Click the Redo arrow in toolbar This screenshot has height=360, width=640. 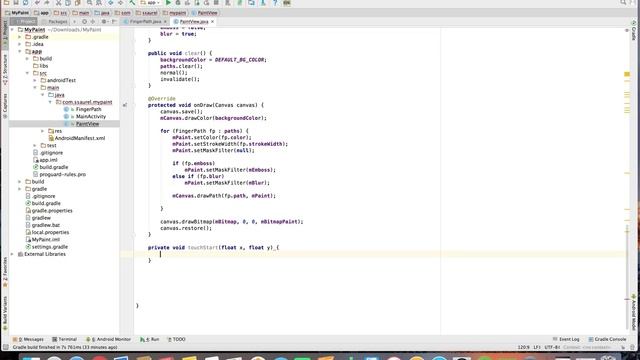point(47,2)
